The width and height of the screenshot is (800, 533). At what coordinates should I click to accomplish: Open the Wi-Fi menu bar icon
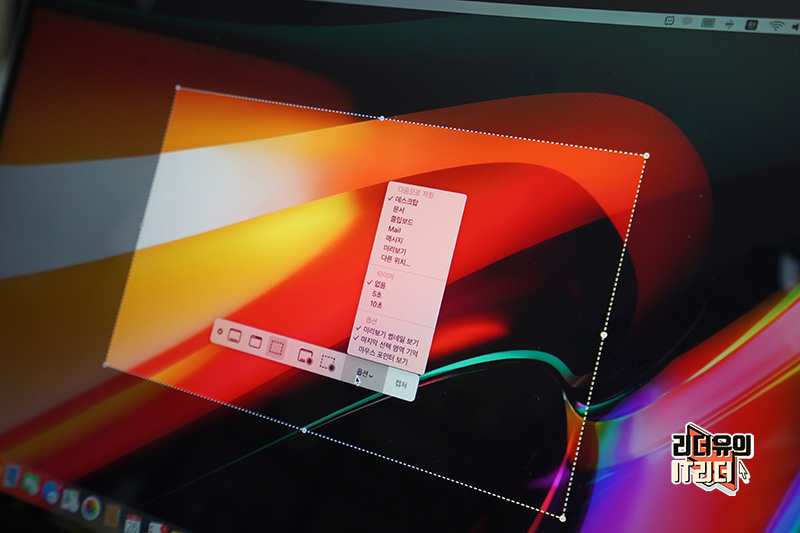tap(776, 25)
